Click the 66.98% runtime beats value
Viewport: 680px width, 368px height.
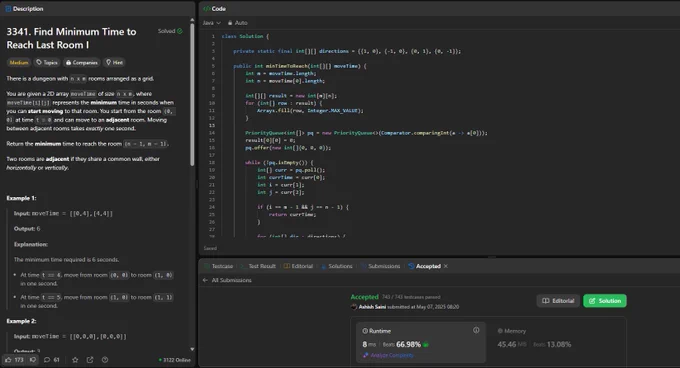click(x=408, y=345)
